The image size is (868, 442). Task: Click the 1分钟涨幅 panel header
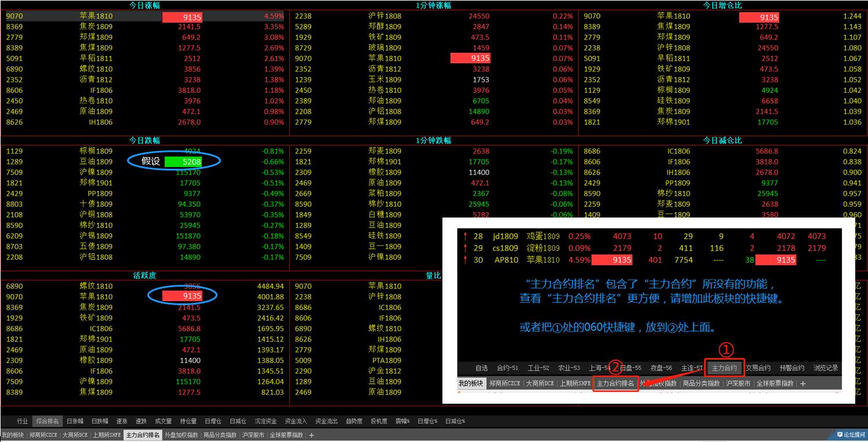[434, 5]
